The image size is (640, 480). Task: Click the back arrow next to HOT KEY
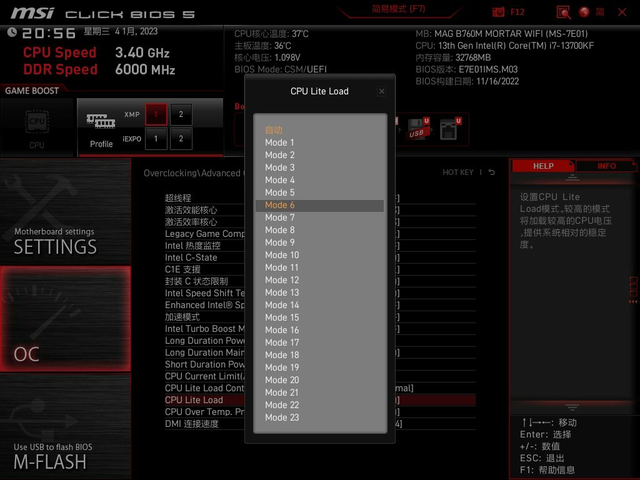click(492, 172)
